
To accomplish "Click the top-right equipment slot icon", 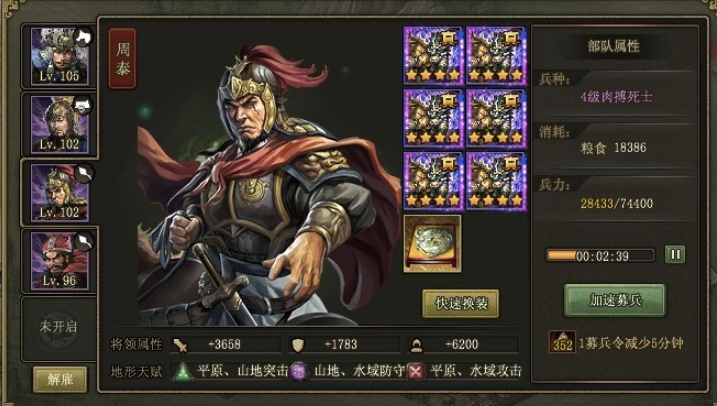I will tap(496, 56).
